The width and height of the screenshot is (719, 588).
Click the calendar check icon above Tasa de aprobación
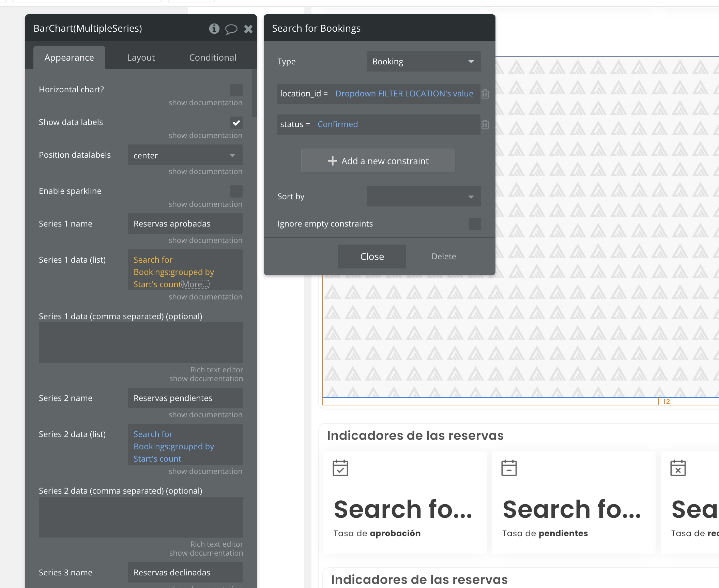pos(340,468)
